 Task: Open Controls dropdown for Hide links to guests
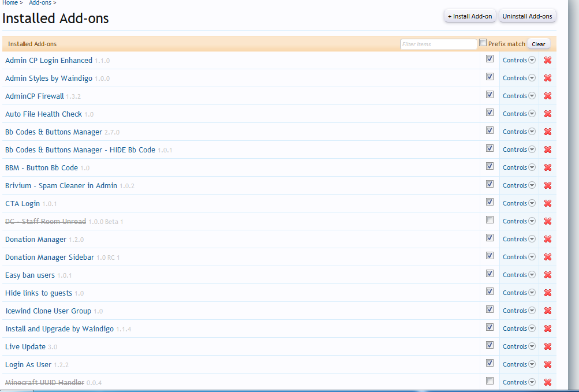[518, 293]
